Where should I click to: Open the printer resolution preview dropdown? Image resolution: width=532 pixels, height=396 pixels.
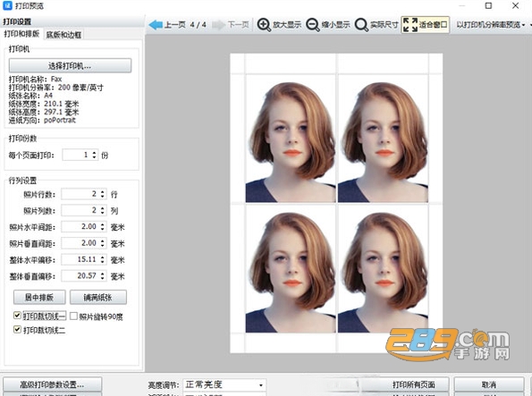point(491,25)
